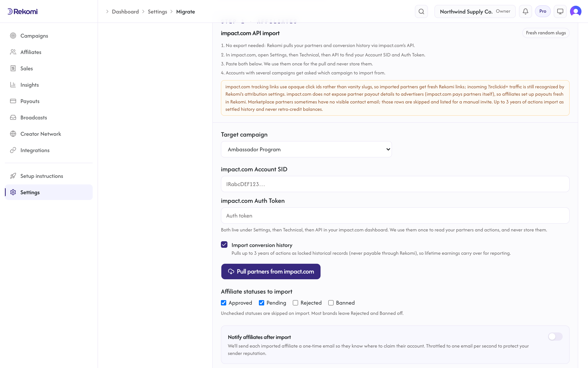Screen dimensions: 588x368
Task: Open Broadcasts section
Action: coord(49,117)
